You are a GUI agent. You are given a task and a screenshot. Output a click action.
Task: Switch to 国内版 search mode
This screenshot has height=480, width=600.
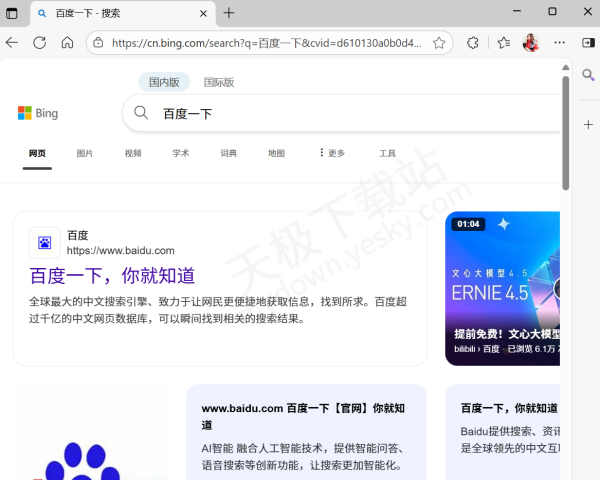click(164, 82)
